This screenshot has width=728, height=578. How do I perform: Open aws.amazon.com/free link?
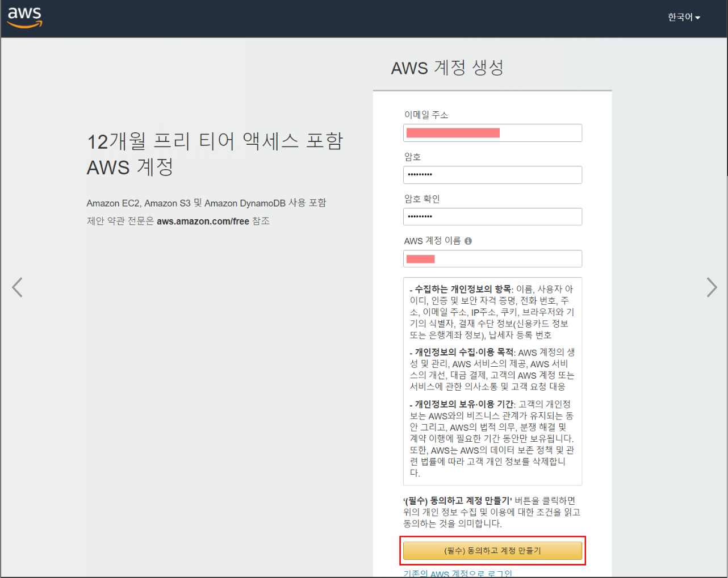[203, 221]
